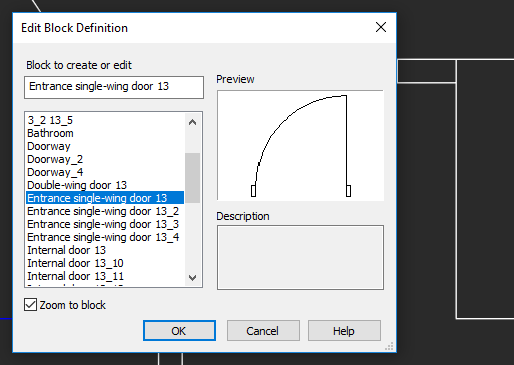The image size is (514, 365).
Task: Select Entrance single-wing door 13_4
Action: 105,237
